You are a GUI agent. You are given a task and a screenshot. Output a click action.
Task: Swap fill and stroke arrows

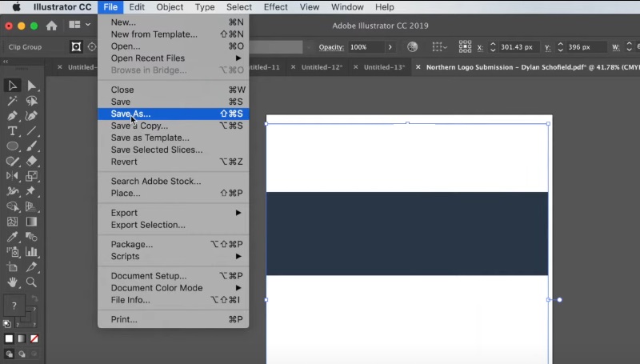[x=34, y=298]
